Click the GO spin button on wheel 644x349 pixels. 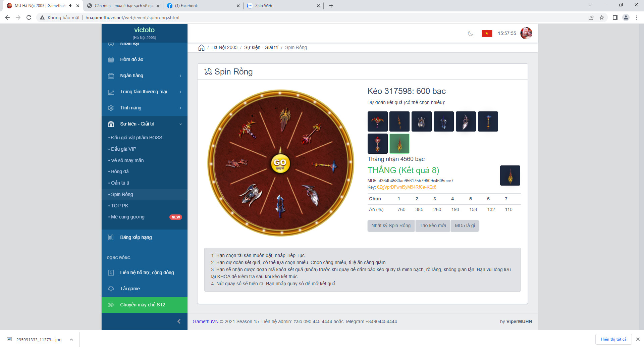(280, 163)
